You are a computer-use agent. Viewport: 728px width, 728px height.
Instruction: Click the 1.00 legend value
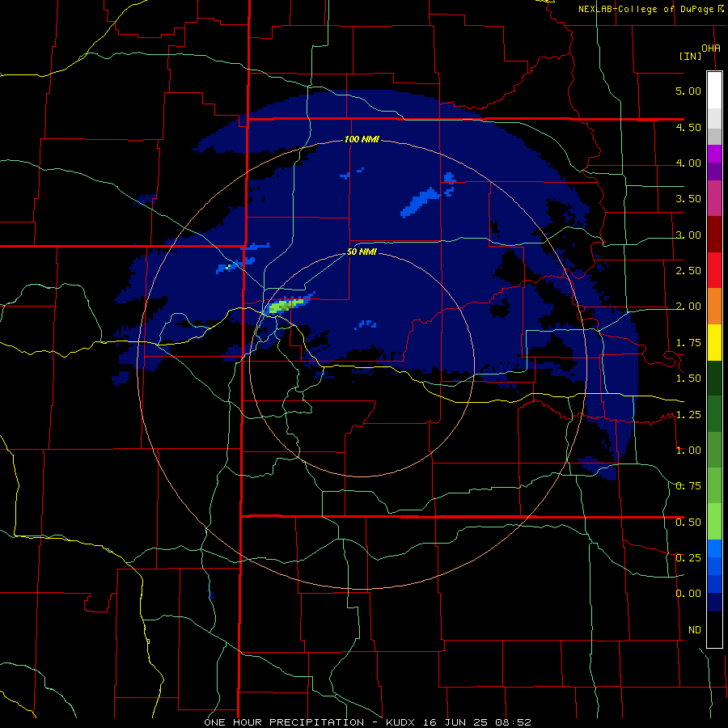[x=688, y=451]
